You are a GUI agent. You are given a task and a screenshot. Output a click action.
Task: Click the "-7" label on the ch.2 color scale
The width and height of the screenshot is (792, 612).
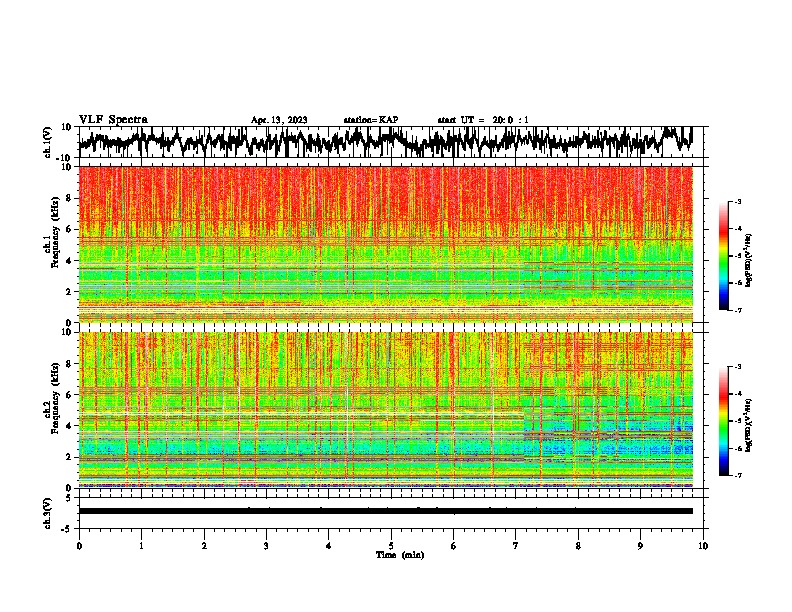pos(738,475)
